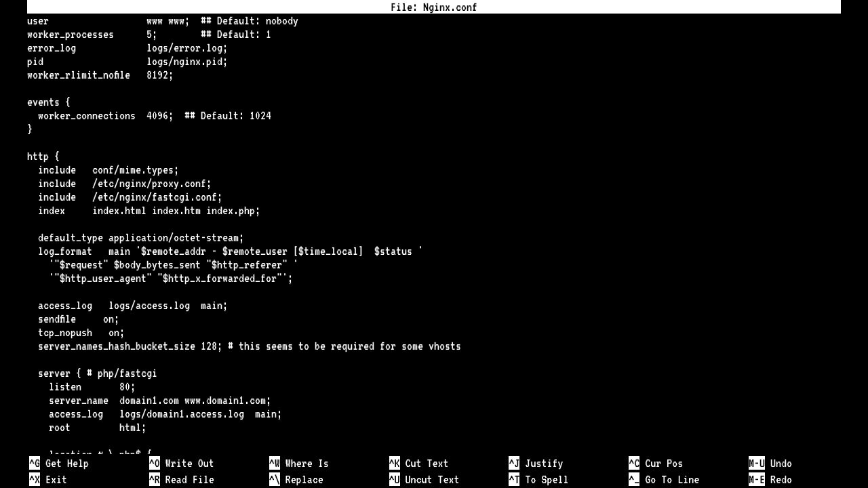Click the '/etc/nginx/proxy.conf;' include path

(x=152, y=184)
